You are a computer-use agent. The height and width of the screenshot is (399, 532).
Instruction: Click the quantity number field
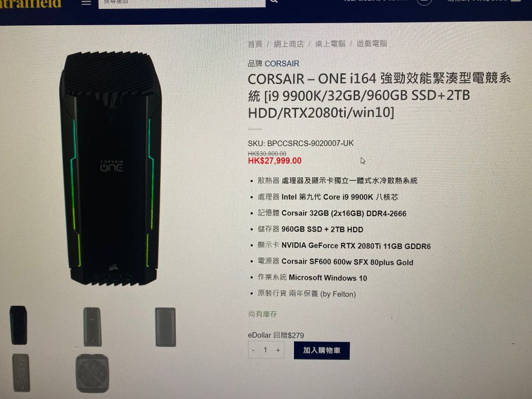coord(265,350)
